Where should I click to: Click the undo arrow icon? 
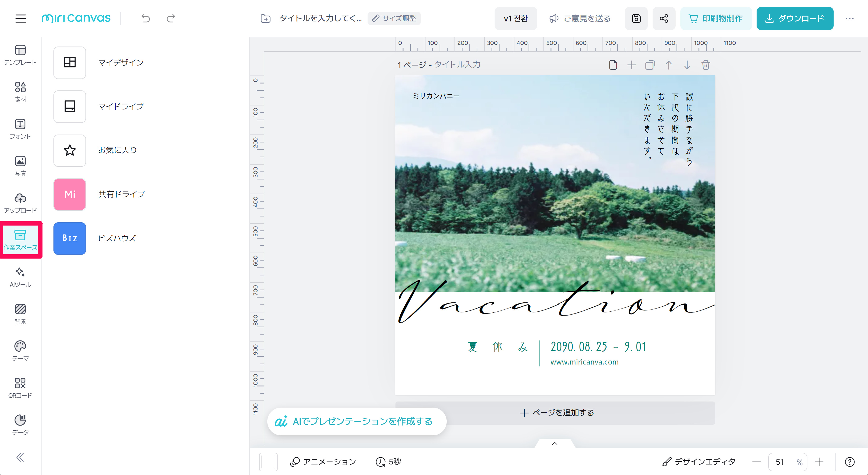146,18
